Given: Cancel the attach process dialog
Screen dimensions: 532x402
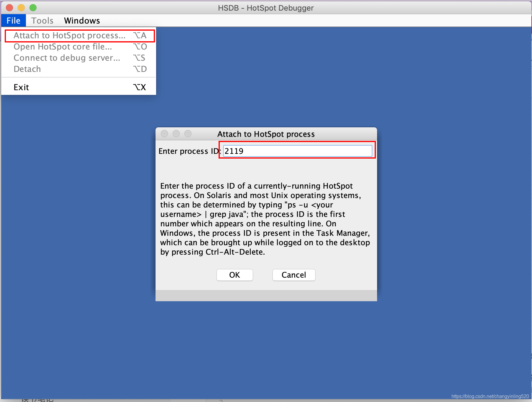Looking at the screenshot, I should pyautogui.click(x=294, y=275).
